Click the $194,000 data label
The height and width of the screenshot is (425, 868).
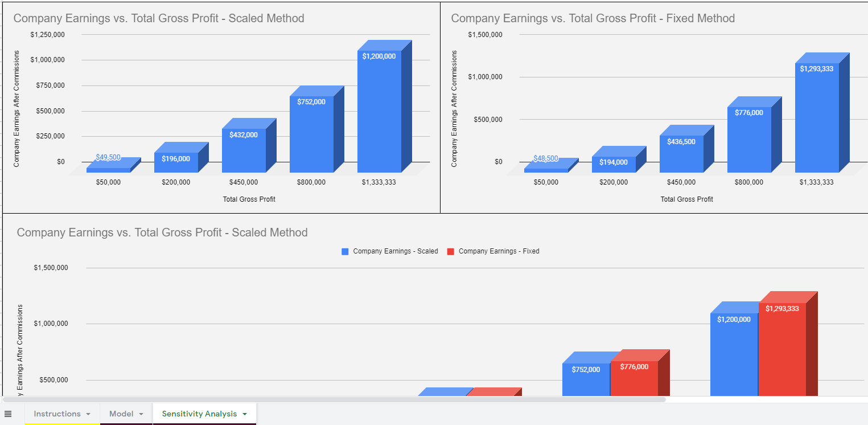[614, 162]
